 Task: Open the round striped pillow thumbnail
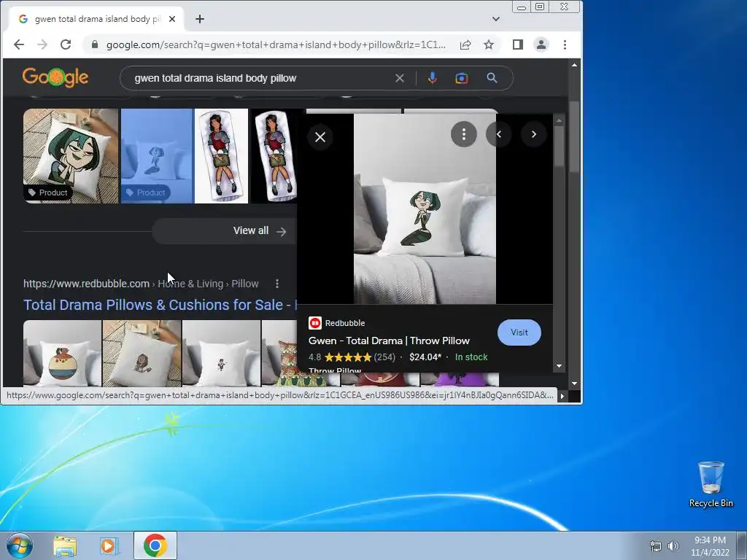click(x=63, y=353)
